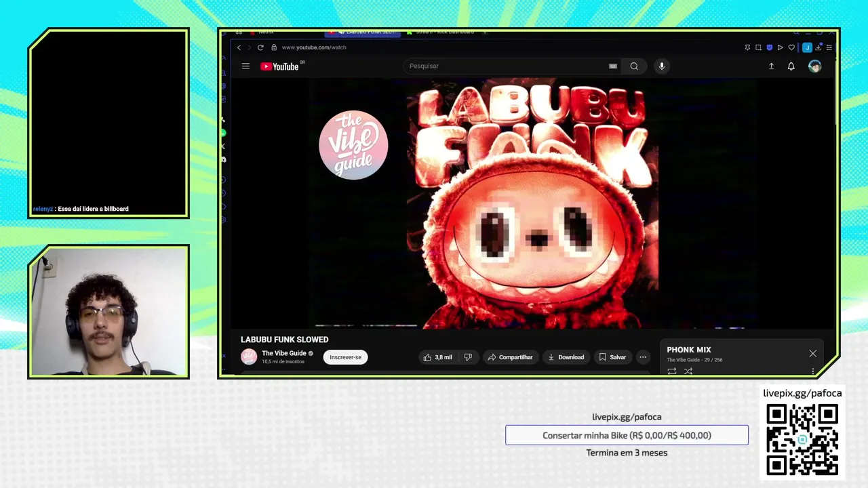
Task: Click the site padlock icon in address bar
Action: click(274, 47)
